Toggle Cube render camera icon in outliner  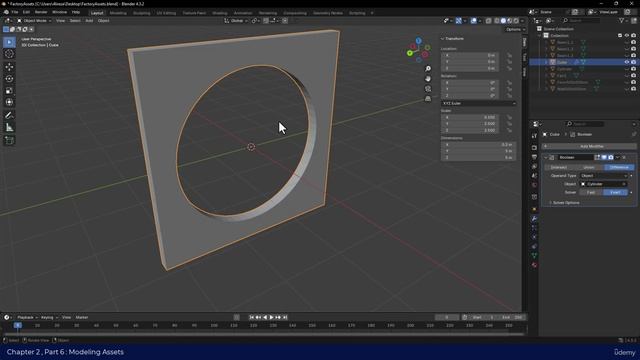click(x=633, y=62)
